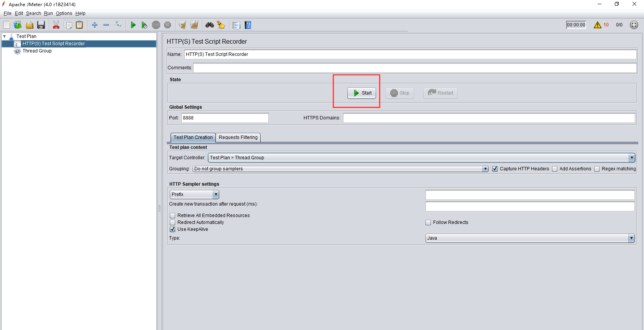The width and height of the screenshot is (644, 330).
Task: Collapse all nodes with minus icon
Action: [106, 25]
